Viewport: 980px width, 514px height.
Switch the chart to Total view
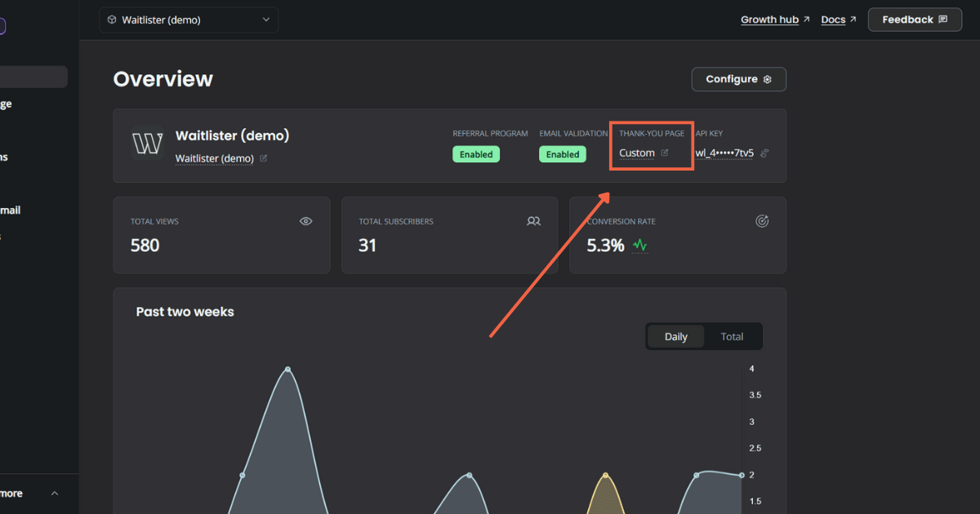click(732, 337)
